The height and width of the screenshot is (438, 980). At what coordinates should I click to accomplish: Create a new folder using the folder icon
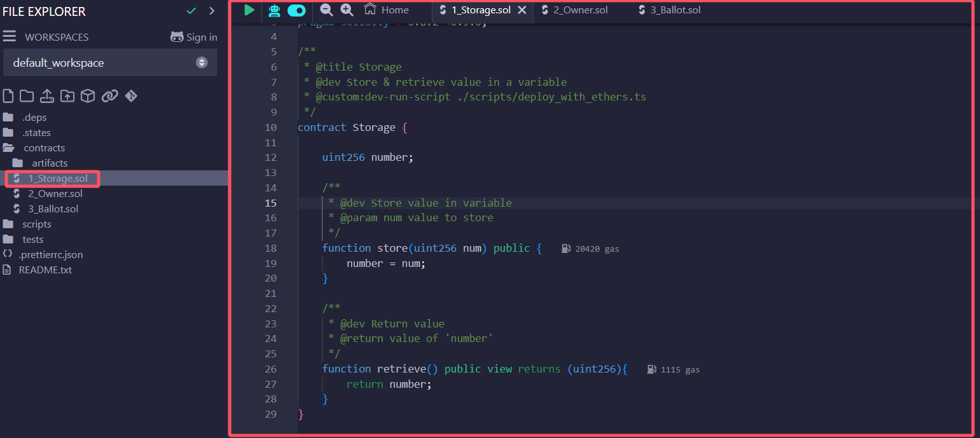pos(27,96)
